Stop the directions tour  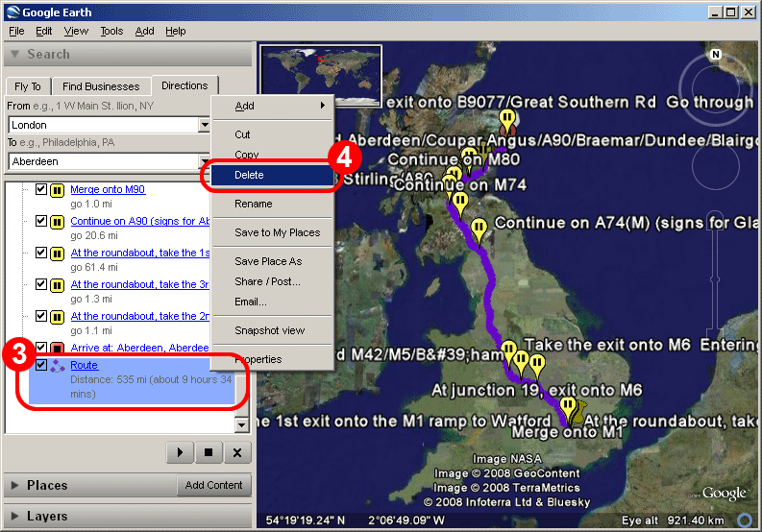[209, 452]
